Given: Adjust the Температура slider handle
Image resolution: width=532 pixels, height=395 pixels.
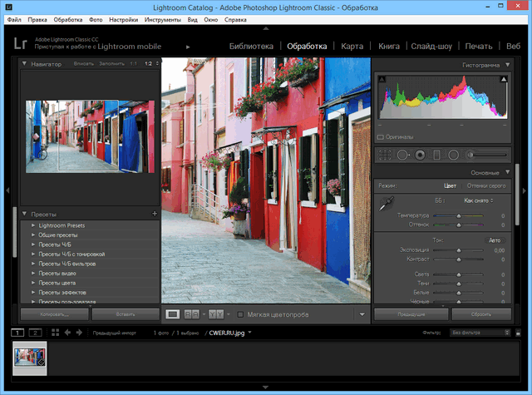Looking at the screenshot, I should (458, 215).
